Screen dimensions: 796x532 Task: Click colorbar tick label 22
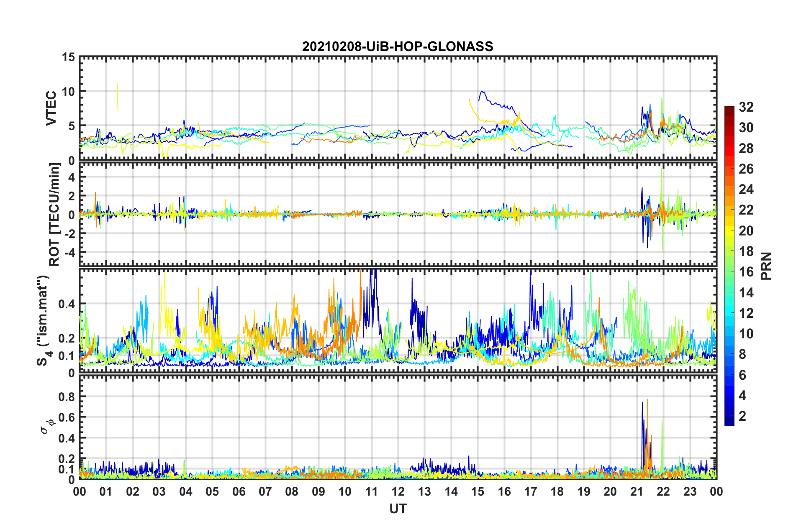pos(746,210)
